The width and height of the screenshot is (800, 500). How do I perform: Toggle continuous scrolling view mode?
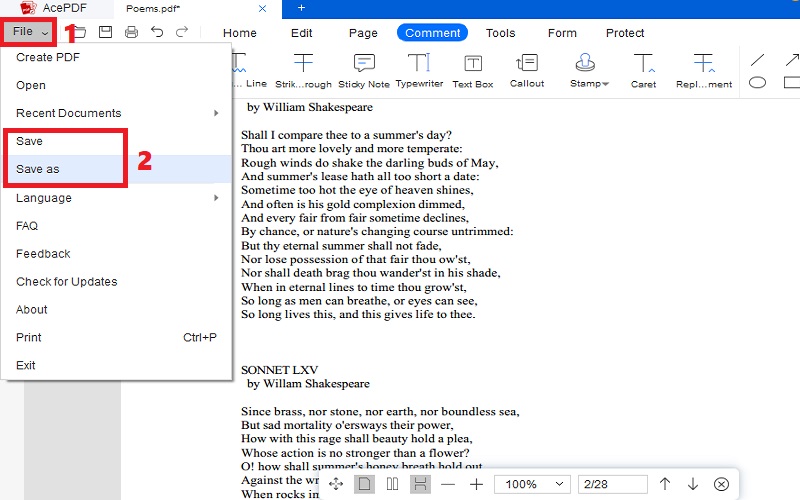click(420, 484)
